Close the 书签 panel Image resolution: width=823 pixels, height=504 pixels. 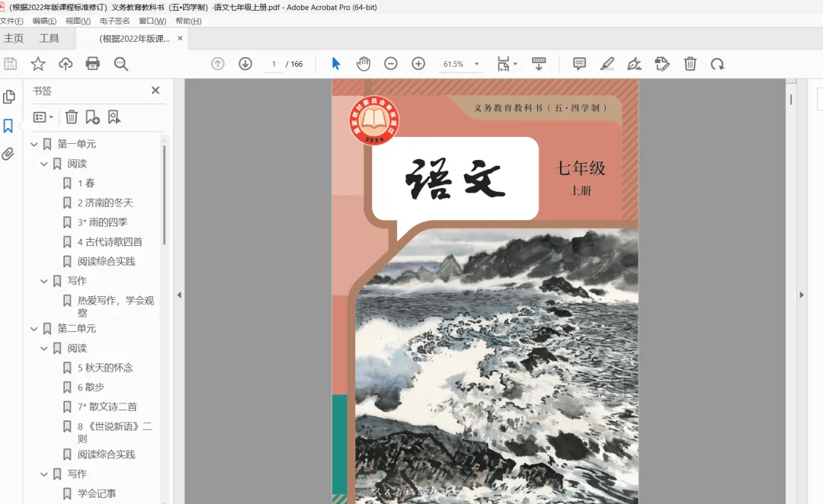pos(155,90)
